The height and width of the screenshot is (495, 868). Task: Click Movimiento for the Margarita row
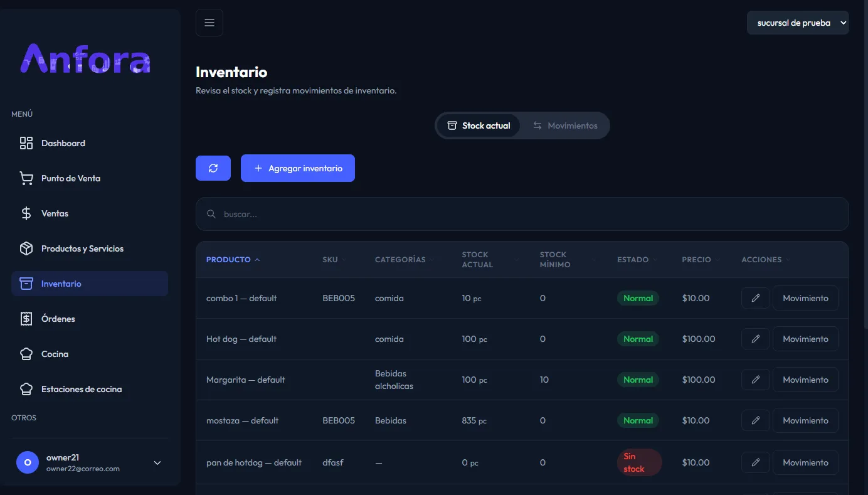(805, 380)
